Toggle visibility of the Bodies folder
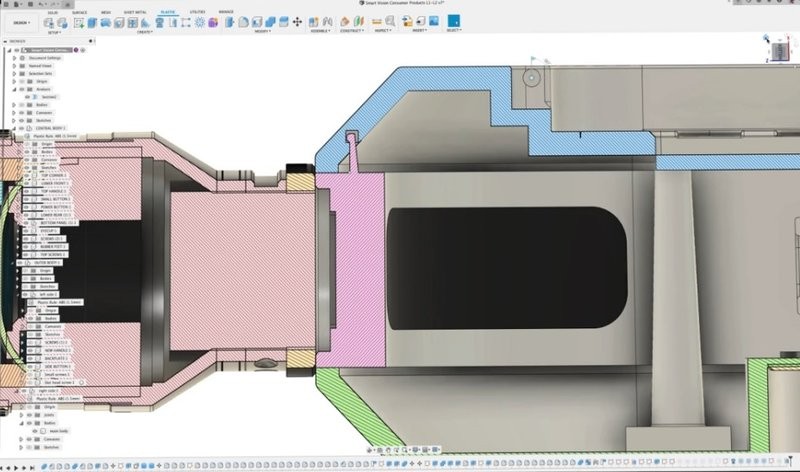 click(21, 104)
